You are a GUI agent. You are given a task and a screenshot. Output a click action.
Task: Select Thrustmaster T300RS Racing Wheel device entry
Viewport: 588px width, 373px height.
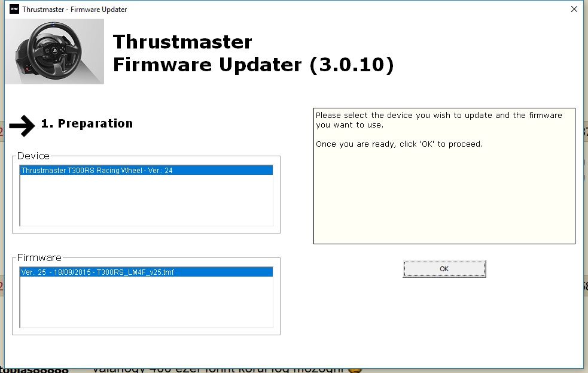coord(146,171)
